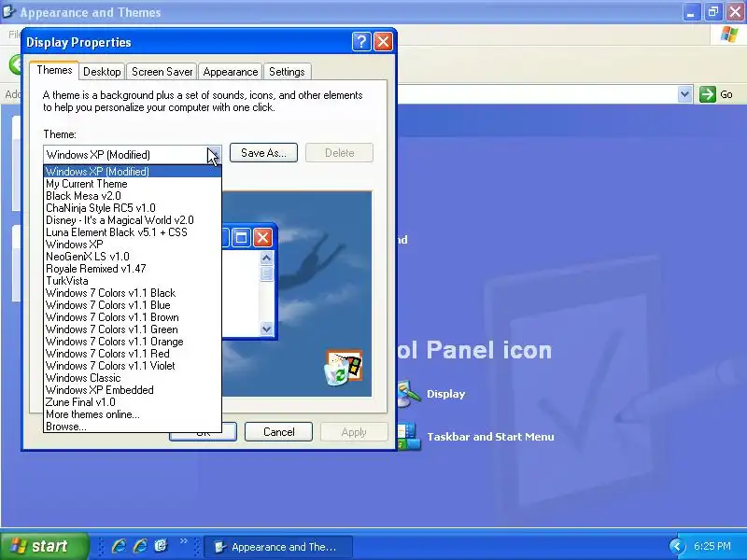Click Appearance and Themes taskbar button
This screenshot has width=747, height=560.
point(278,547)
